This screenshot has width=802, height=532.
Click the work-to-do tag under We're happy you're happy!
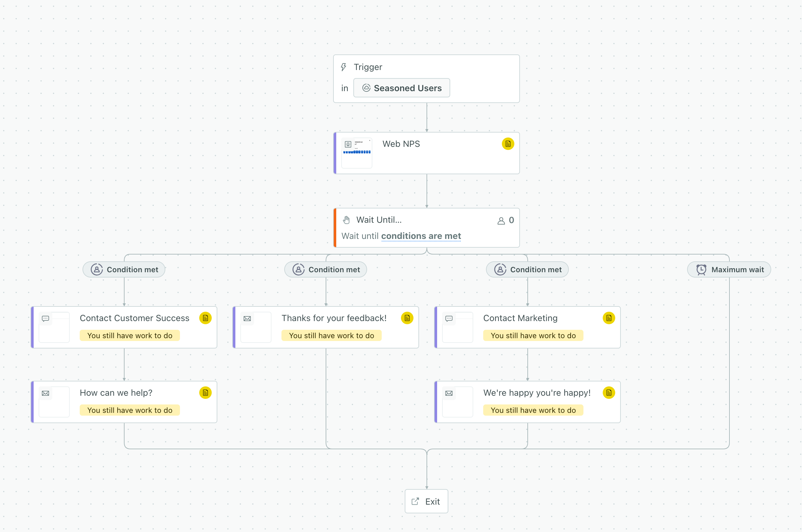(533, 410)
